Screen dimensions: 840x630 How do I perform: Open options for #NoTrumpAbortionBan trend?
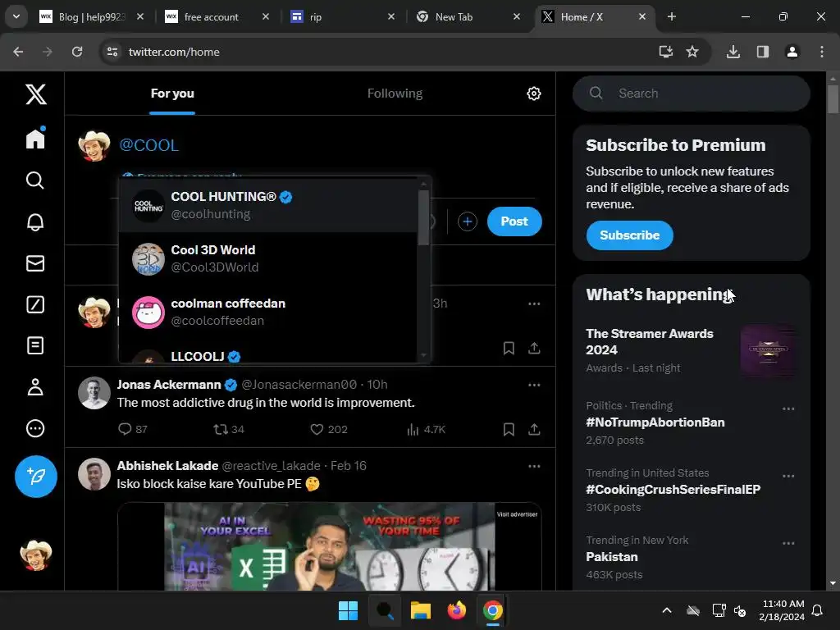788,409
